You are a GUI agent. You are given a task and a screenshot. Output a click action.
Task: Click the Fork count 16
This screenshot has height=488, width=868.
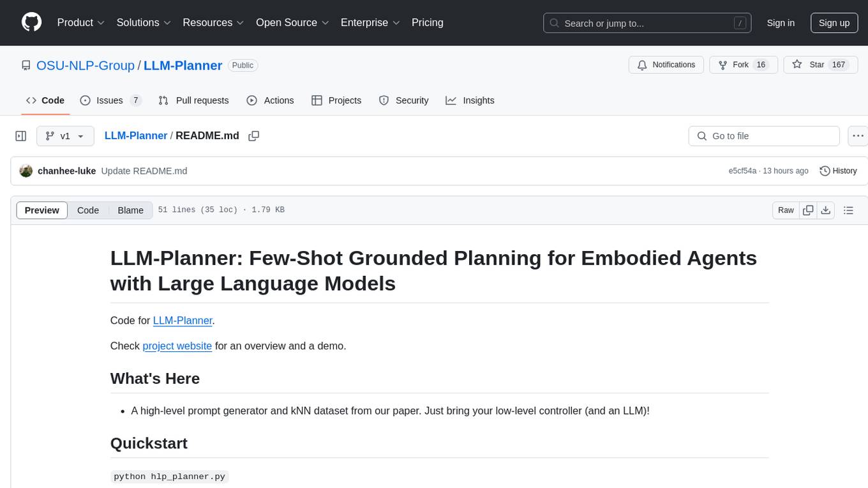[x=760, y=65]
